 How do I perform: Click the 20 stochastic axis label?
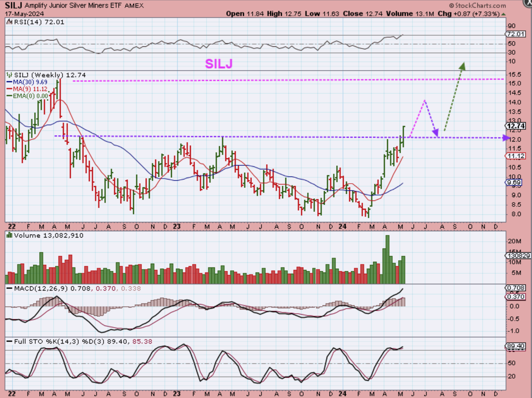(x=511, y=377)
